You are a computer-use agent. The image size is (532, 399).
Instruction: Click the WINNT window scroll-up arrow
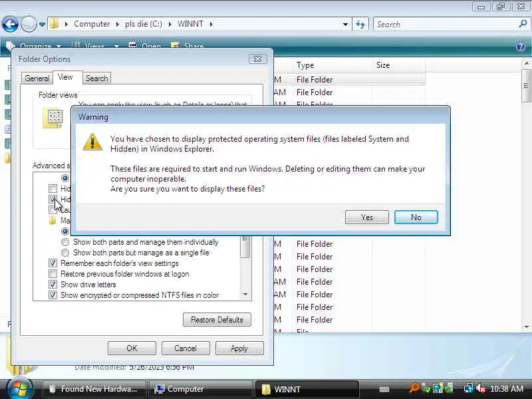click(526, 63)
